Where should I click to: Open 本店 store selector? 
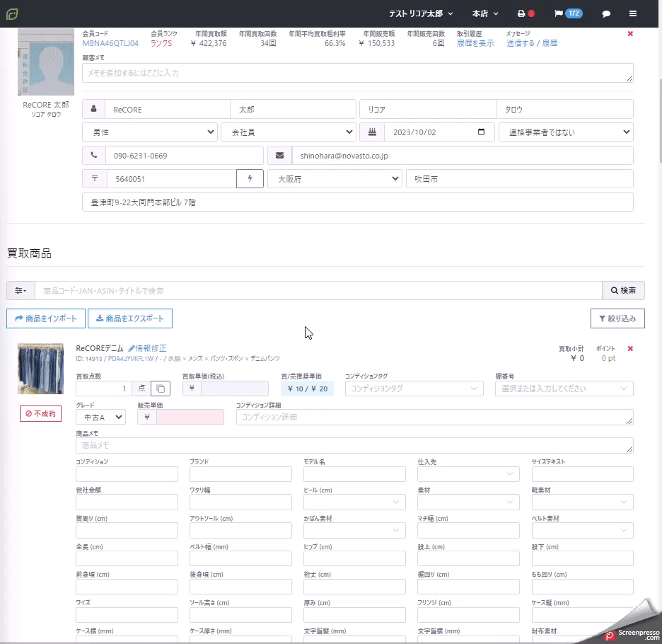tap(485, 13)
